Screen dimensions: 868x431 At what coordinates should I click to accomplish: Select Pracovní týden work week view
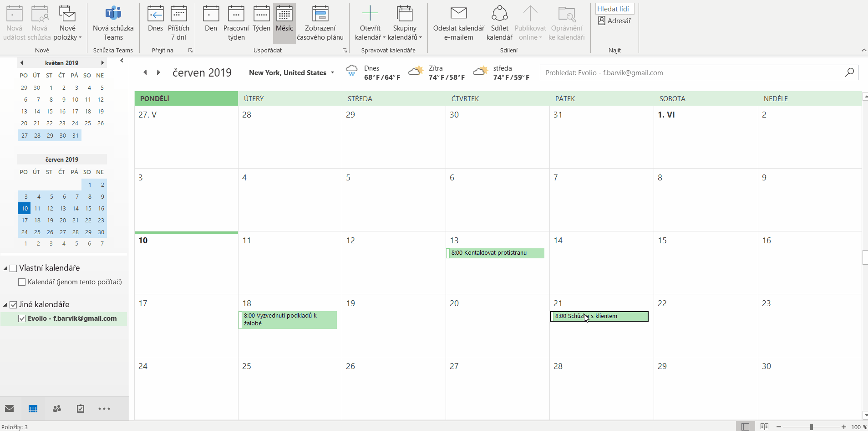point(236,23)
